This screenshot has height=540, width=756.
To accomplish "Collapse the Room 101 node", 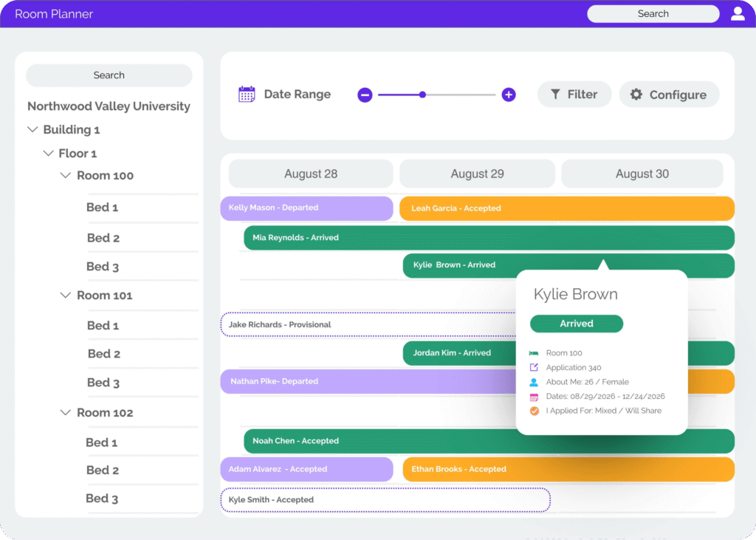I will [66, 295].
